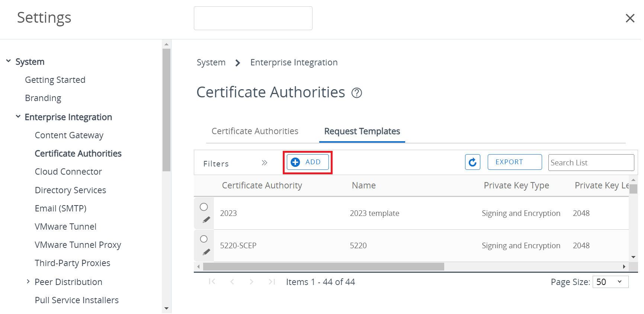
Task: Open the Page Size dropdown
Action: 610,282
